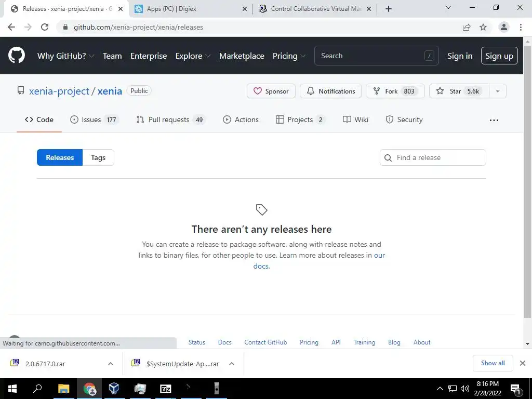Viewport: 532px width, 399px height.
Task: Close the Apps (PC) Digiex tab
Action: point(245,9)
